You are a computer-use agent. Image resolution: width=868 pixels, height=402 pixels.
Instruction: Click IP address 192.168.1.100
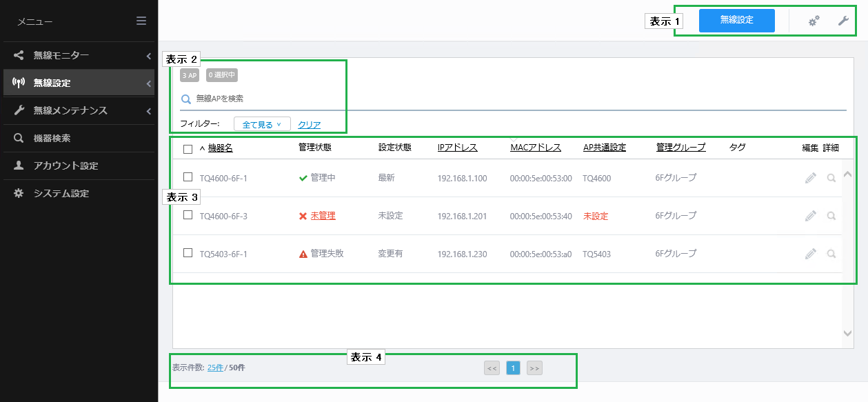[x=462, y=179]
